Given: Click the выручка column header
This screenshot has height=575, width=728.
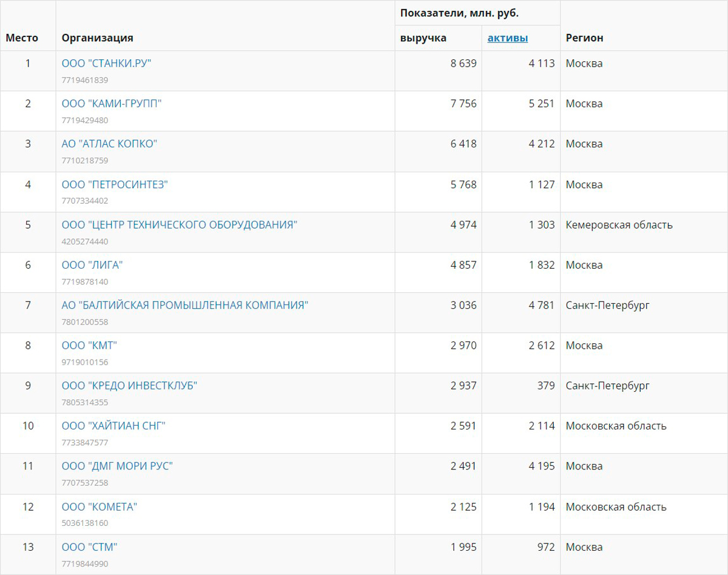Looking at the screenshot, I should click(x=423, y=38).
